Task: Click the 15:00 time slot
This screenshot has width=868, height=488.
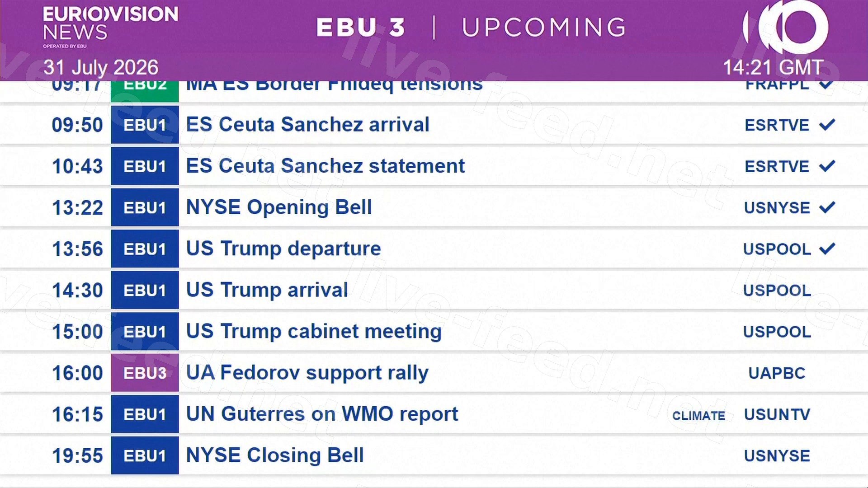Action: point(78,332)
